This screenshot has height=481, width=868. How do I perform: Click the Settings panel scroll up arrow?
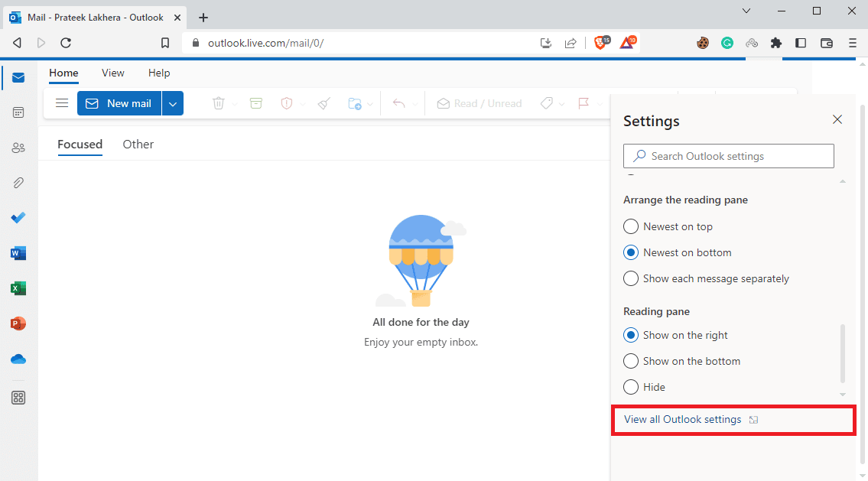843,181
